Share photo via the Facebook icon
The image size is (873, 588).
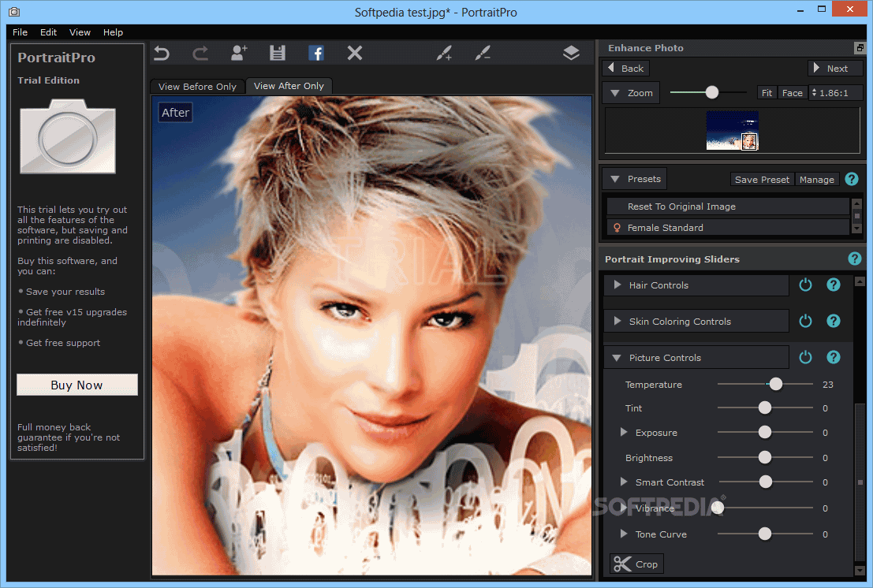pyautogui.click(x=316, y=54)
